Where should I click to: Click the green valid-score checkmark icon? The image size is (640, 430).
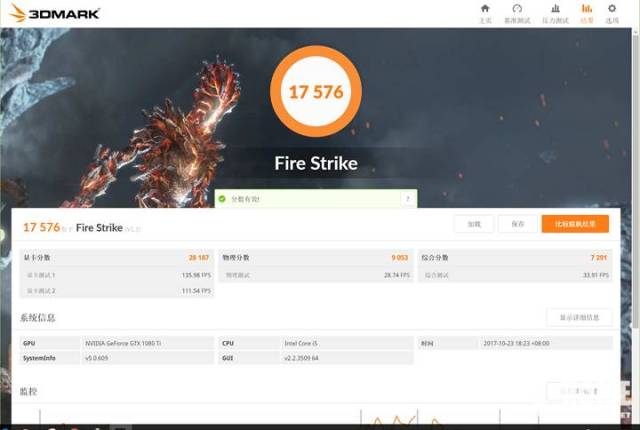tap(222, 199)
